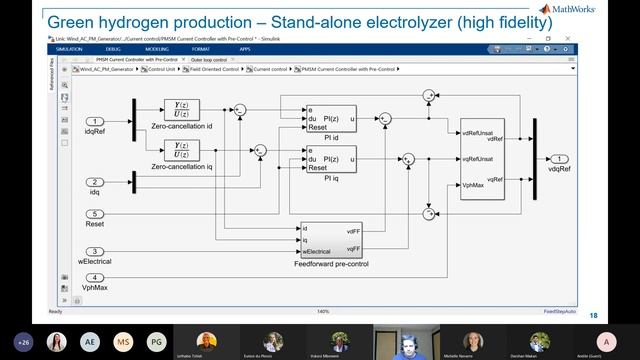The width and height of the screenshot is (640, 360).
Task: Select the Feedforward pre-control block
Action: coord(331,240)
